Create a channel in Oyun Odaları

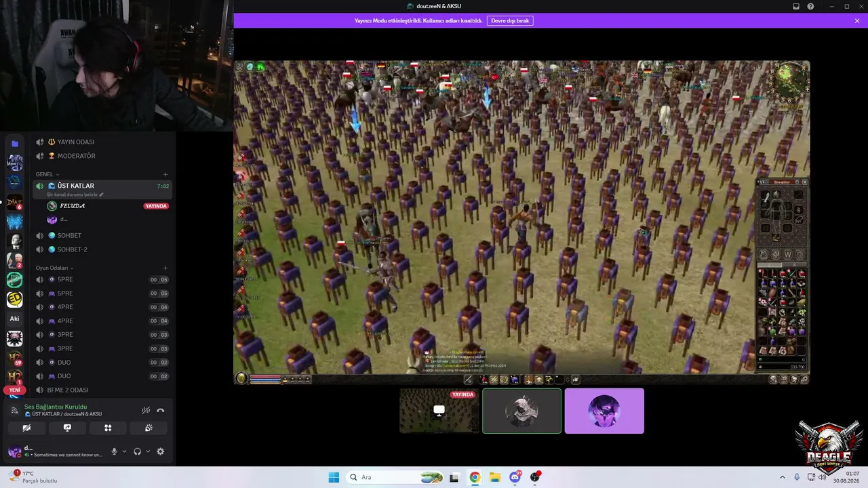point(165,268)
